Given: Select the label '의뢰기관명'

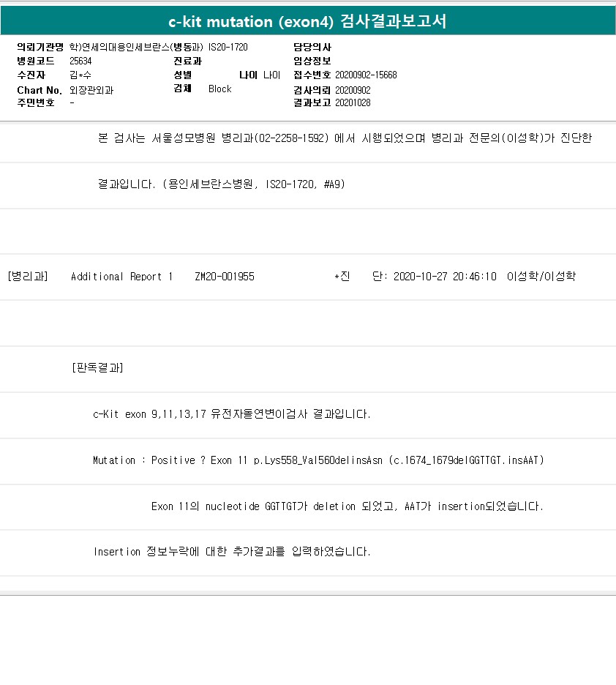Looking at the screenshot, I should (40, 47).
